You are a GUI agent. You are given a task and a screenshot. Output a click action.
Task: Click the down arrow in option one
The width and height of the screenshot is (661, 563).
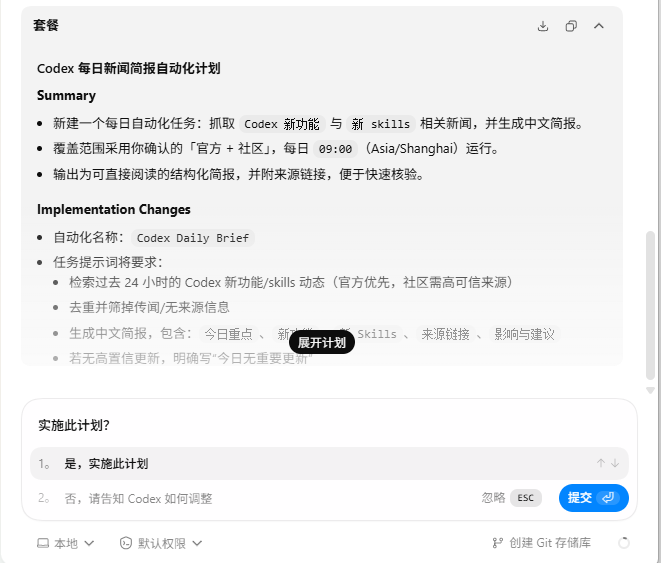tap(615, 463)
